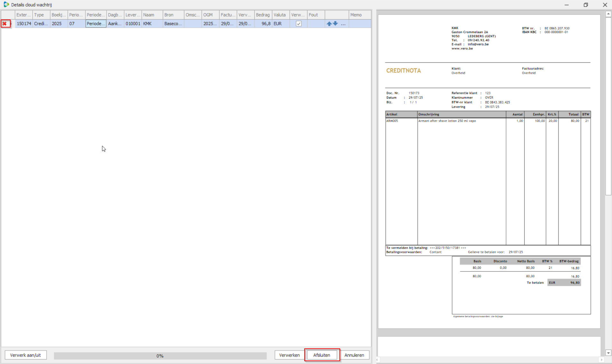
Task: Toggle the Verw... checkbox for row 150174
Action: pos(298,24)
